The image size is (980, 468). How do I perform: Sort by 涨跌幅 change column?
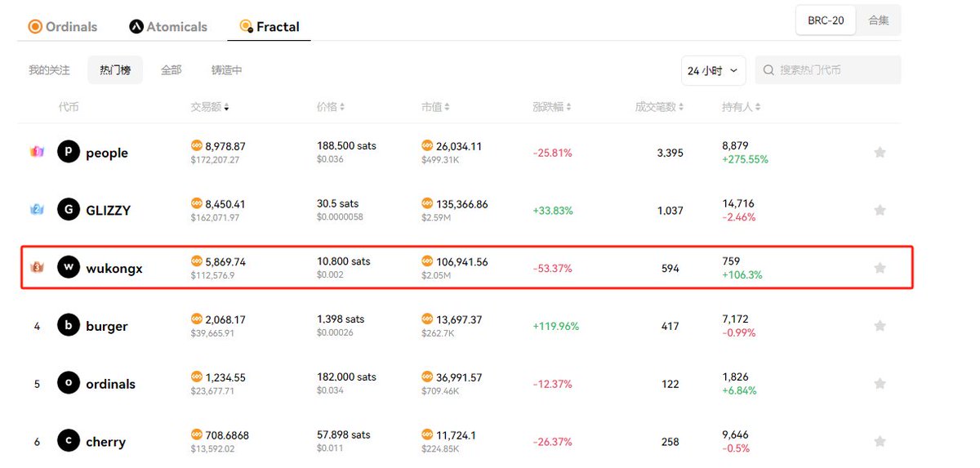point(551,107)
